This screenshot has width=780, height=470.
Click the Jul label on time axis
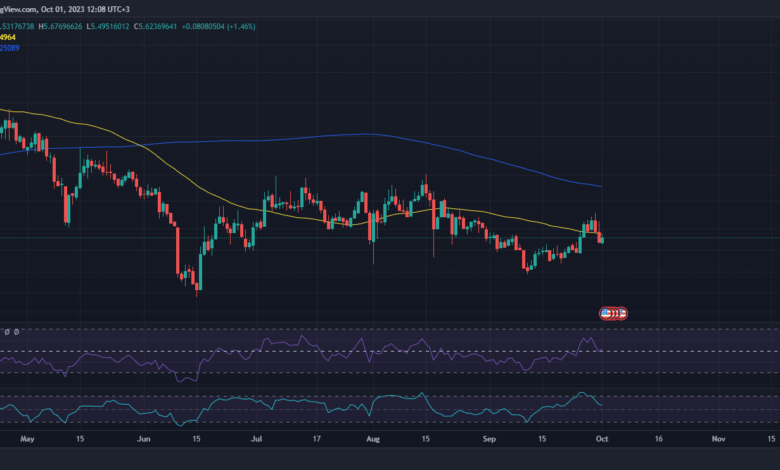259,438
